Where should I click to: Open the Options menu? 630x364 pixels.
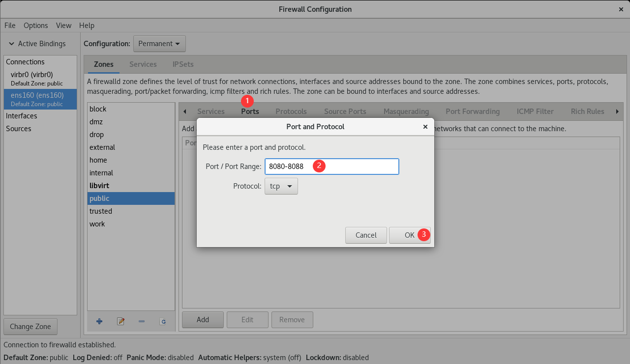click(36, 26)
